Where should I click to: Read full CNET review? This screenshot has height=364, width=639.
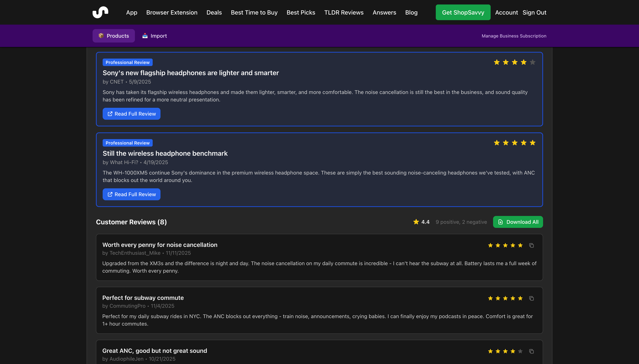pyautogui.click(x=131, y=114)
